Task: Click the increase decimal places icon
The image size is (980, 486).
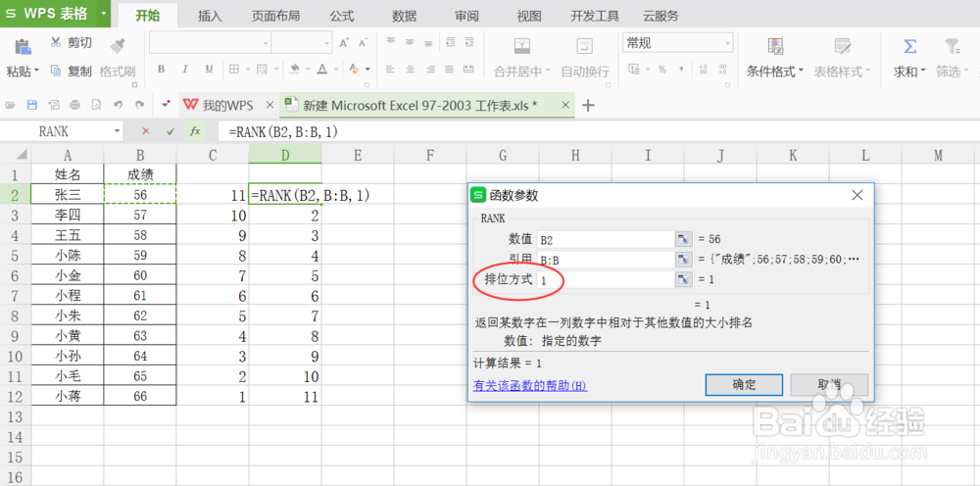Action: [703, 70]
